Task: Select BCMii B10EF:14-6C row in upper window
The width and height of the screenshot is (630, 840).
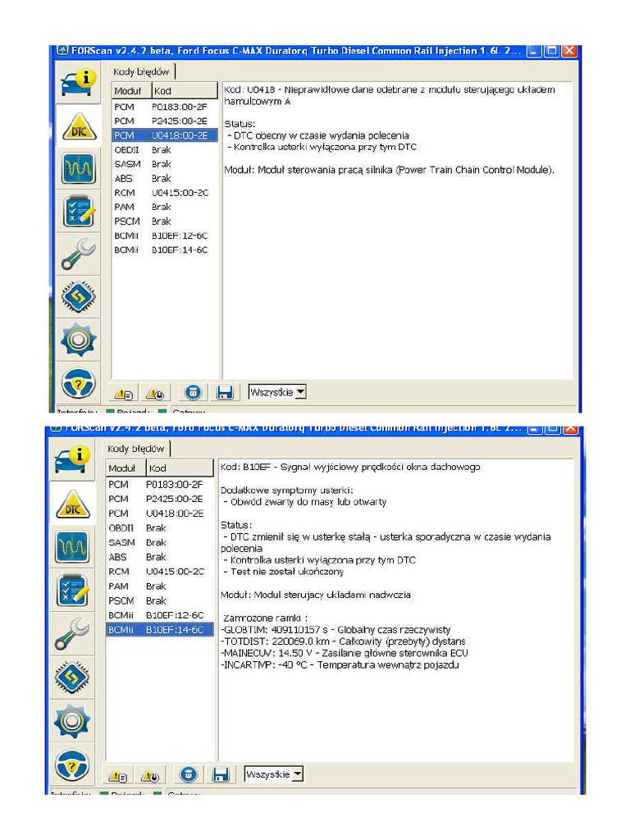Action: [165, 249]
